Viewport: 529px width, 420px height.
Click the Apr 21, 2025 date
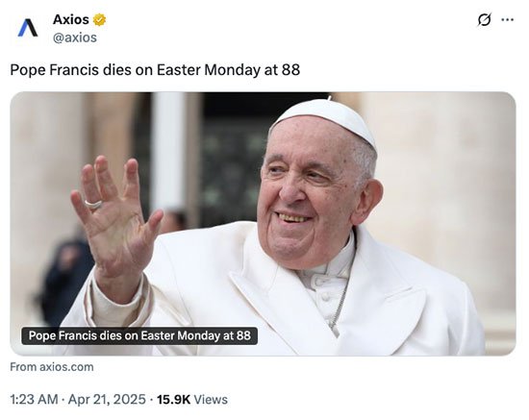coord(107,400)
